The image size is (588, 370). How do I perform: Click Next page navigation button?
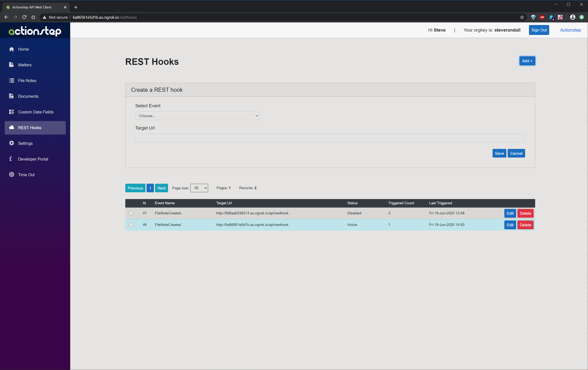(161, 188)
